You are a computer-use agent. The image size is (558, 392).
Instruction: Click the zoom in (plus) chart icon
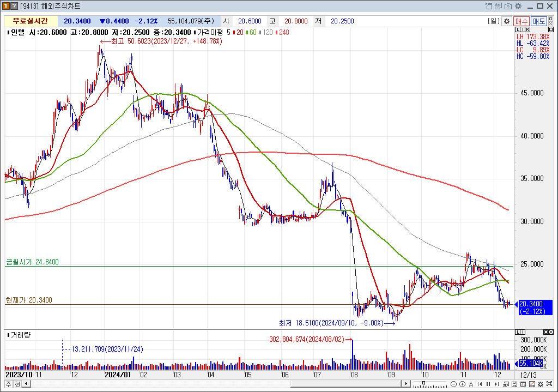click(463, 384)
